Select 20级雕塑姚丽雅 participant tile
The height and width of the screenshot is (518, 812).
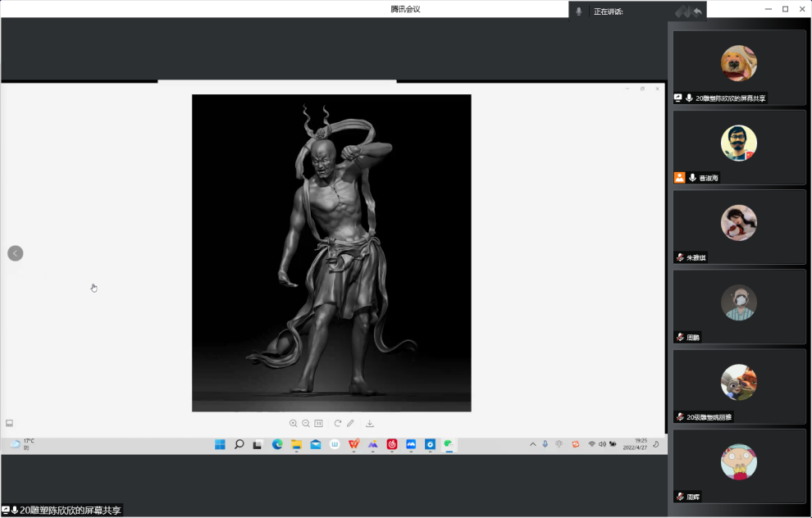tap(739, 385)
